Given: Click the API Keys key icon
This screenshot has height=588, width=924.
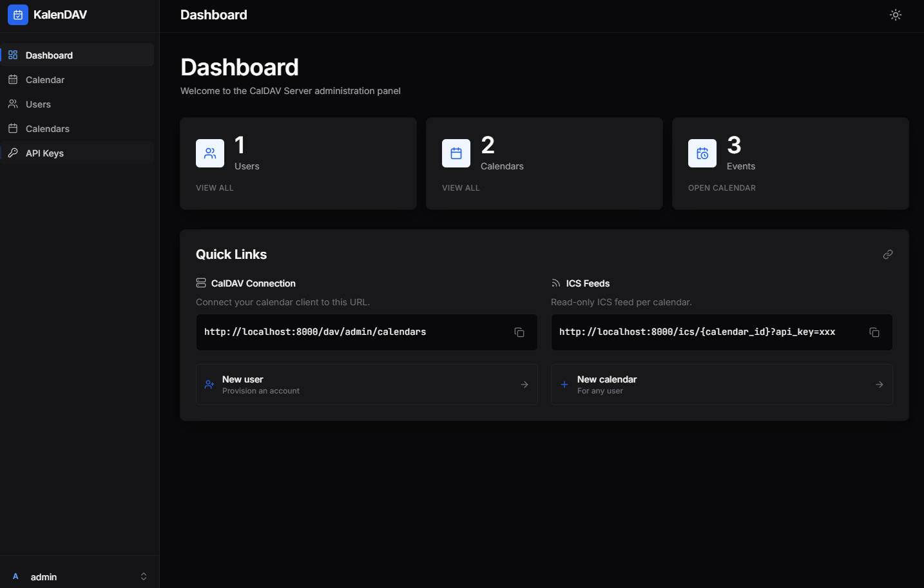Looking at the screenshot, I should pos(13,153).
